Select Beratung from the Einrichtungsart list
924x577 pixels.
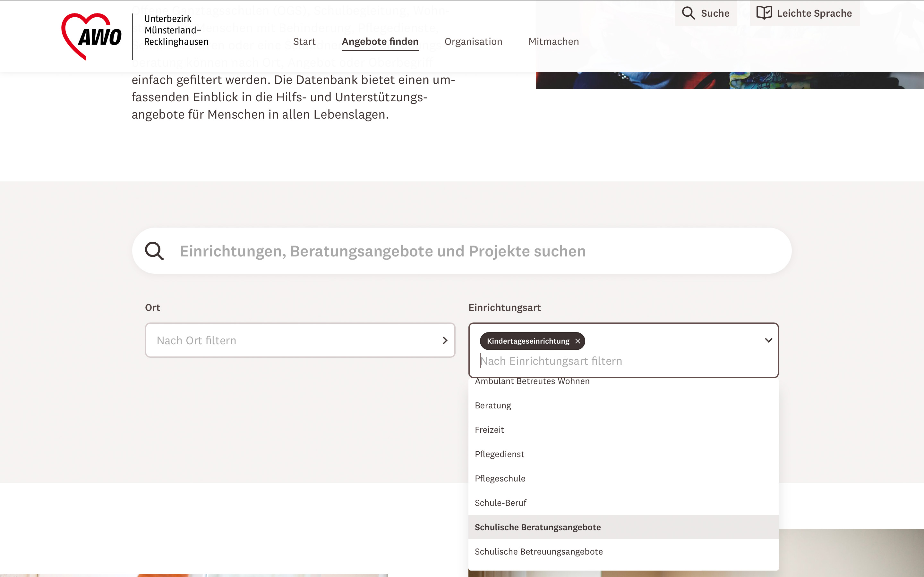point(492,405)
